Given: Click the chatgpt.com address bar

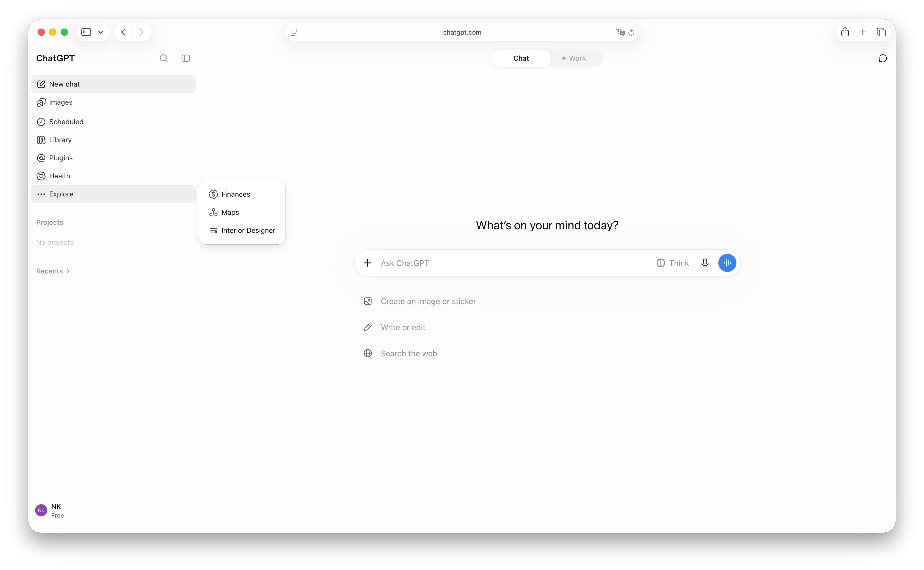Looking at the screenshot, I should pyautogui.click(x=461, y=32).
